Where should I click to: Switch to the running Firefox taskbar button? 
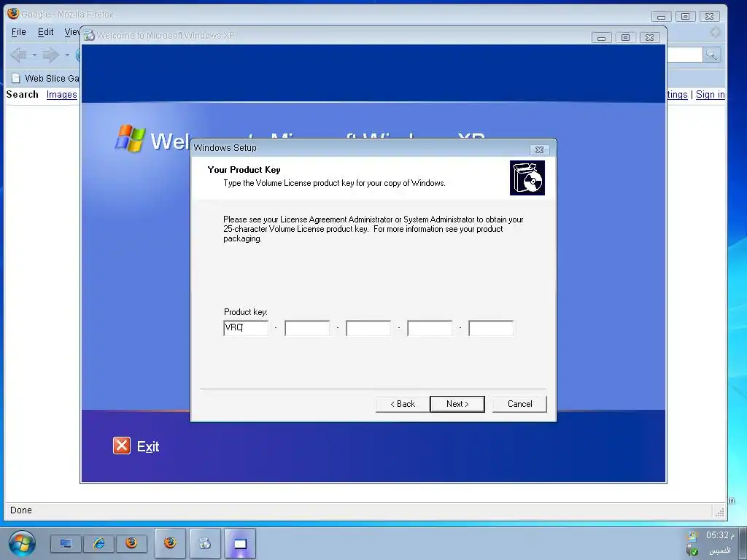coord(170,543)
